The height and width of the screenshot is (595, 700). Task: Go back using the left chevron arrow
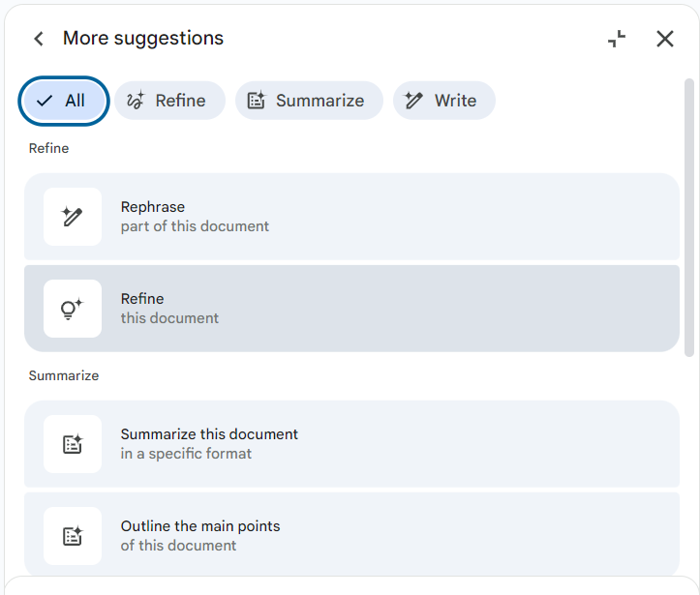click(x=39, y=39)
